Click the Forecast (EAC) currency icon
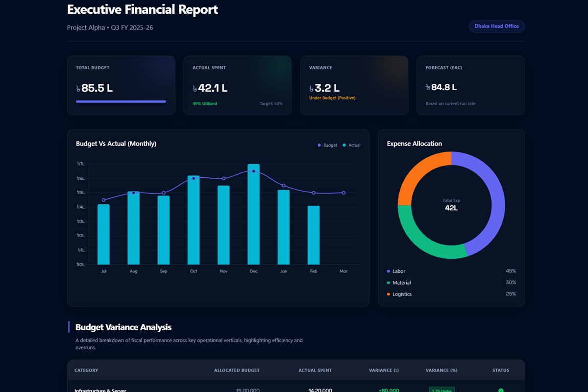 (x=427, y=87)
